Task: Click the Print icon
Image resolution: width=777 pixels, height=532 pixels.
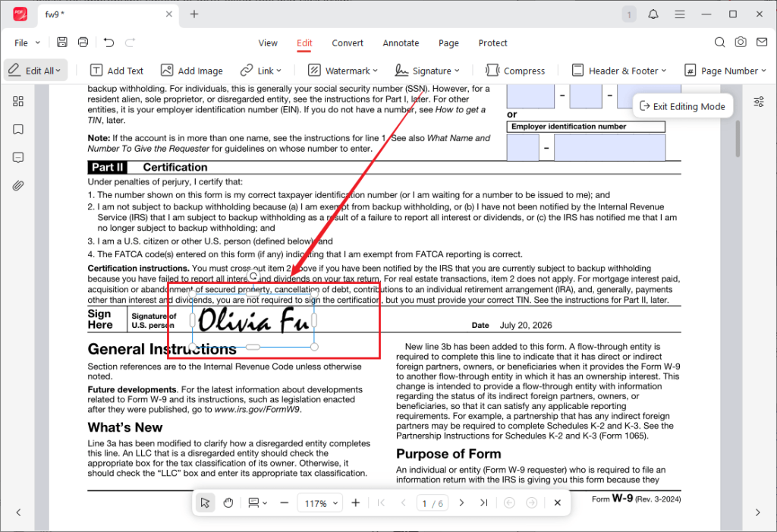Action: [83, 42]
